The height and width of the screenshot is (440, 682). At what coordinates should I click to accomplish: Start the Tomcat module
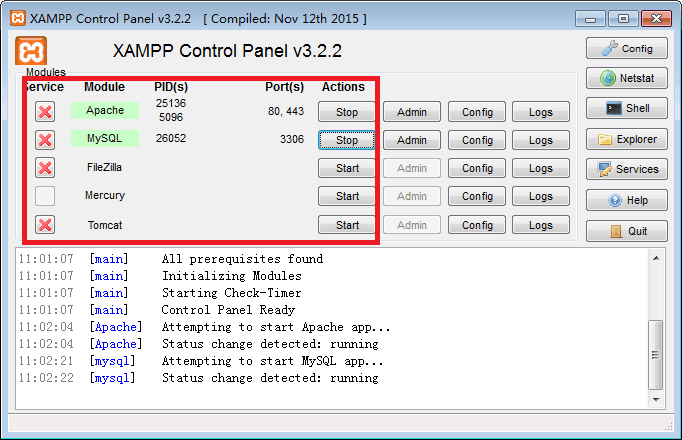[x=346, y=225]
